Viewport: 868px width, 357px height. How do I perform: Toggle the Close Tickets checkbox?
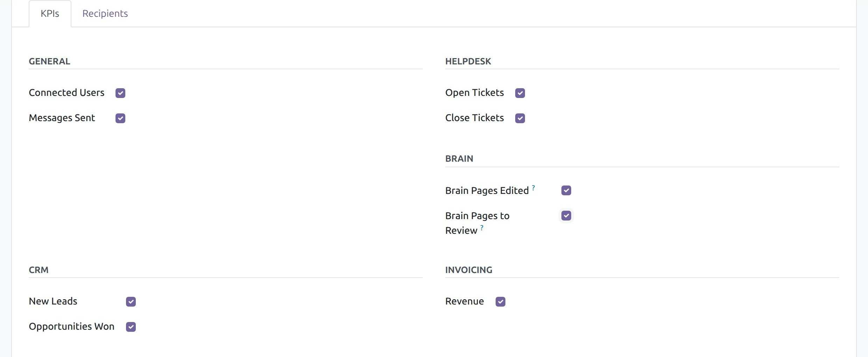click(520, 118)
